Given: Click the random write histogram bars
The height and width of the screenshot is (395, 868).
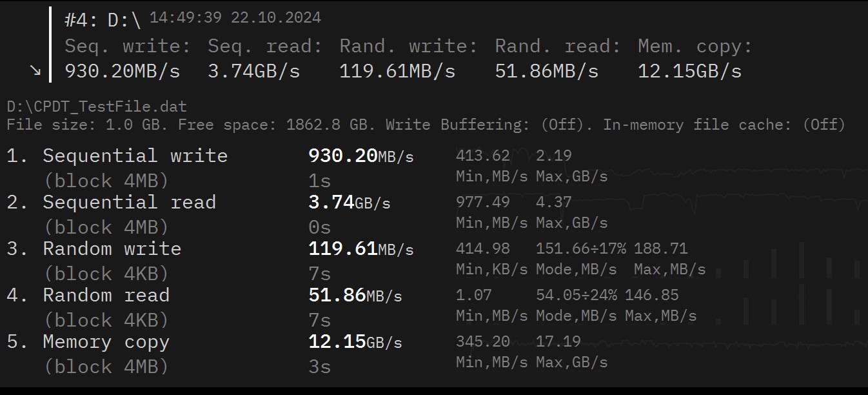Looking at the screenshot, I should point(800,261).
